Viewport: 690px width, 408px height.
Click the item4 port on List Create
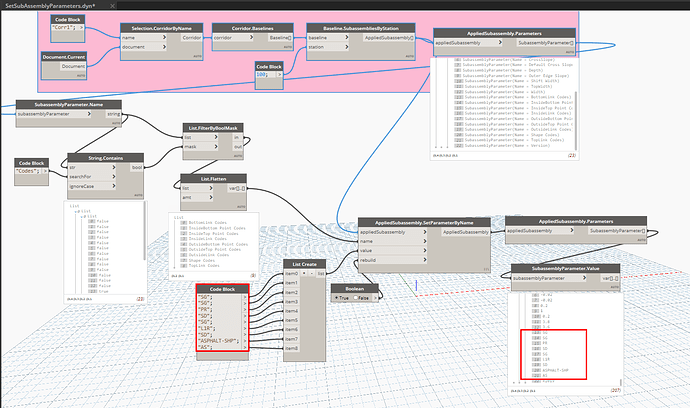pyautogui.click(x=292, y=311)
